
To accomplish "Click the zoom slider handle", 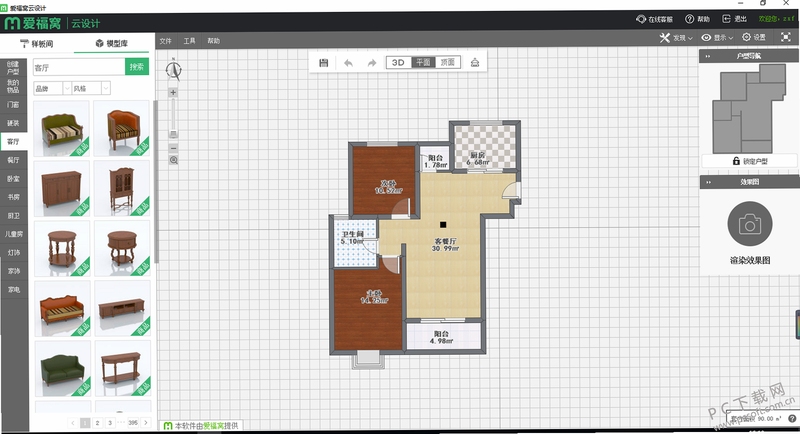I will coord(173,134).
